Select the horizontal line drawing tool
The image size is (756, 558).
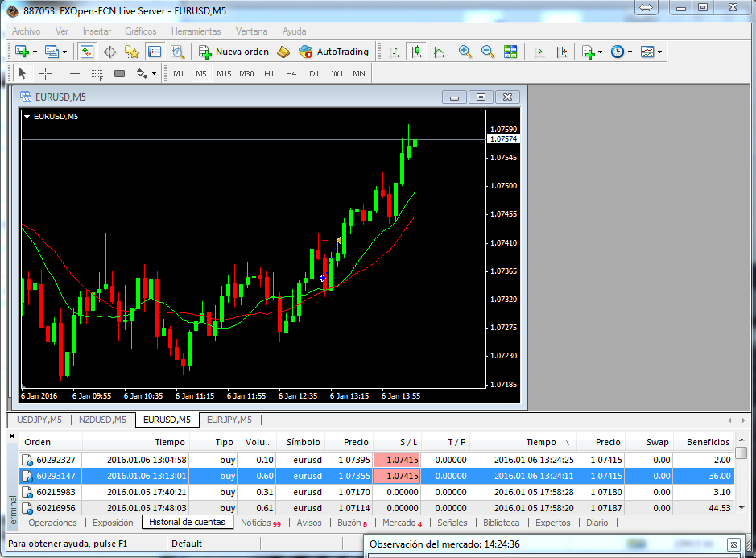(x=75, y=74)
